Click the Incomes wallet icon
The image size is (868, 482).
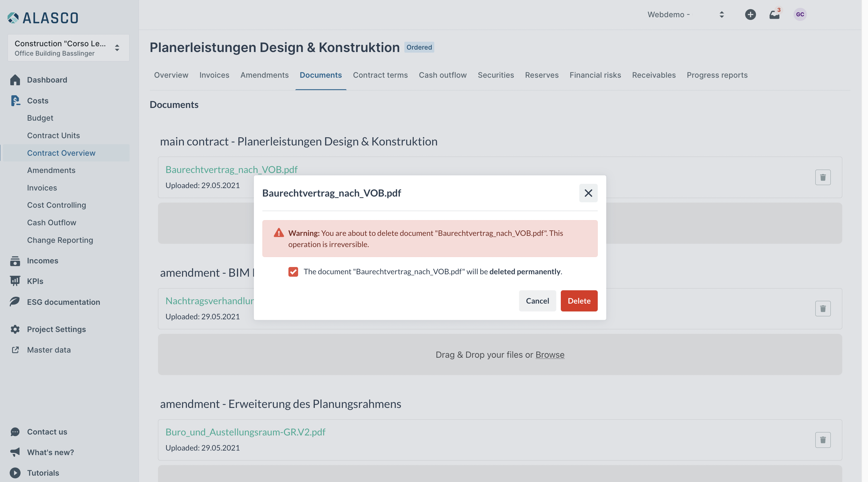[15, 261]
